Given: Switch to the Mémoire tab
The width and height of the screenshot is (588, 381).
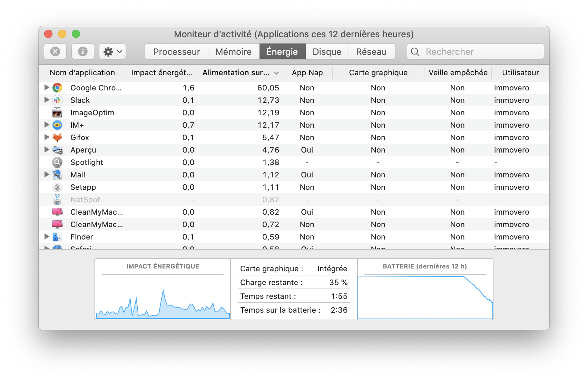Looking at the screenshot, I should point(234,52).
